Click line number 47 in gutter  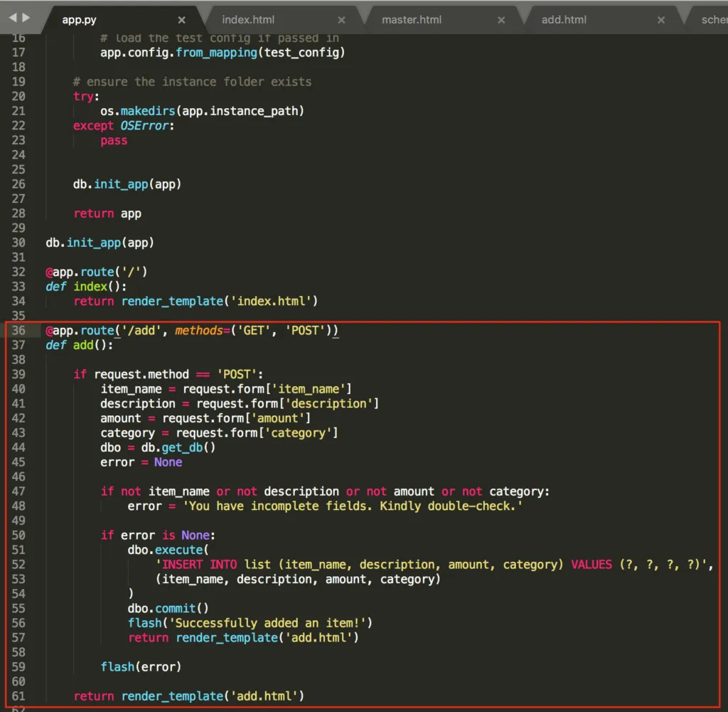pos(18,491)
